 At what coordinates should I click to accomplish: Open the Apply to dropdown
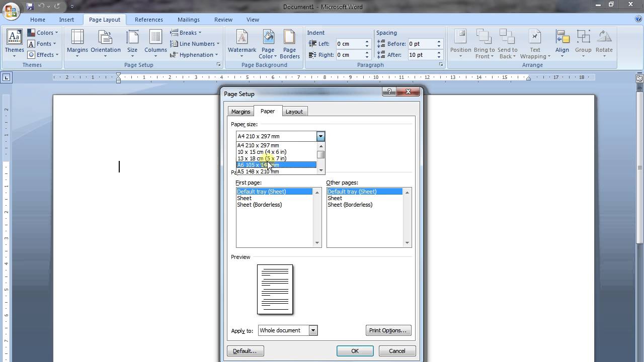tap(313, 330)
